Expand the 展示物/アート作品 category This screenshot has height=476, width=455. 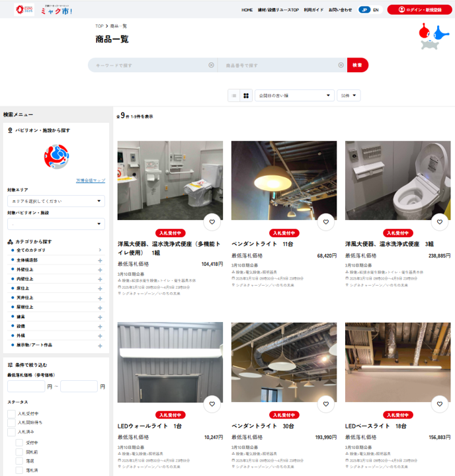100,346
